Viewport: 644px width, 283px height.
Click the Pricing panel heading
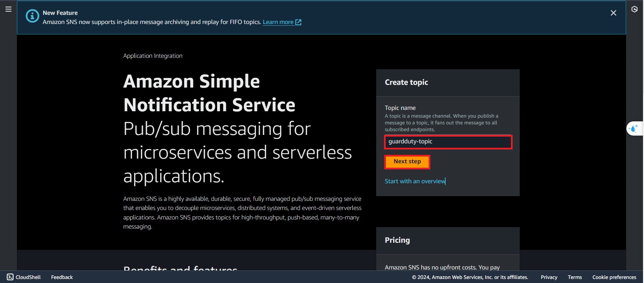[397, 240]
